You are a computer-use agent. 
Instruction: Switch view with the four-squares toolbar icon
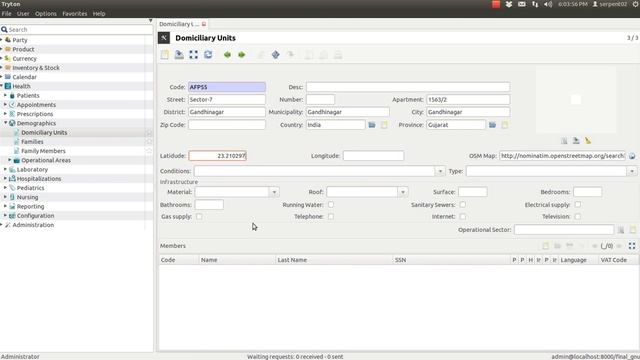[193, 55]
